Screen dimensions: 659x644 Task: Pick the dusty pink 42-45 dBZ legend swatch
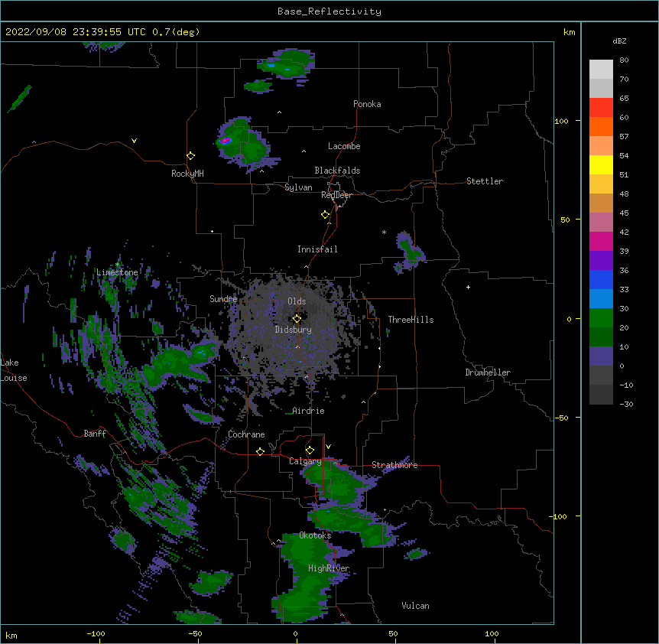[601, 223]
